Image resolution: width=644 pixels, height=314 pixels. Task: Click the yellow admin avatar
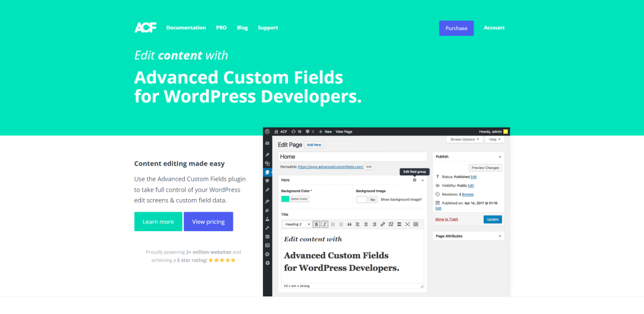coord(506,132)
